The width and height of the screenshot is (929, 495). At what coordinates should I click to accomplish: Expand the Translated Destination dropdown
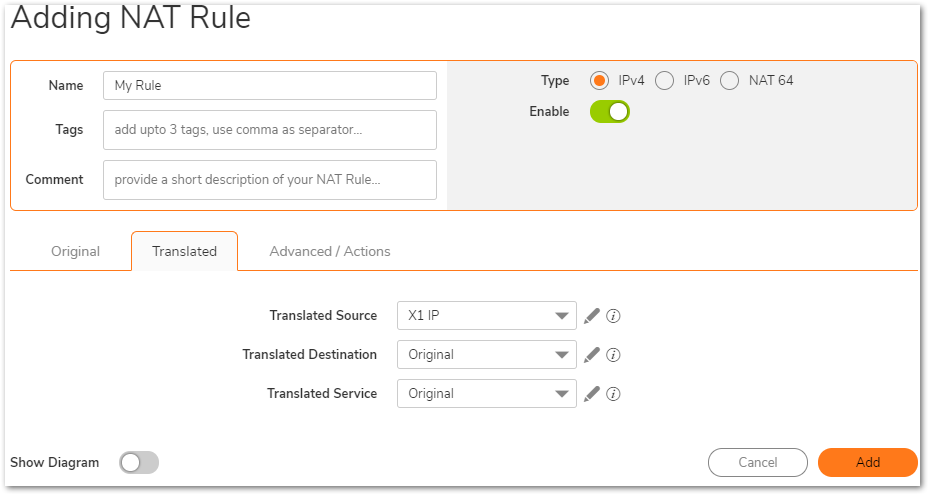coord(486,355)
